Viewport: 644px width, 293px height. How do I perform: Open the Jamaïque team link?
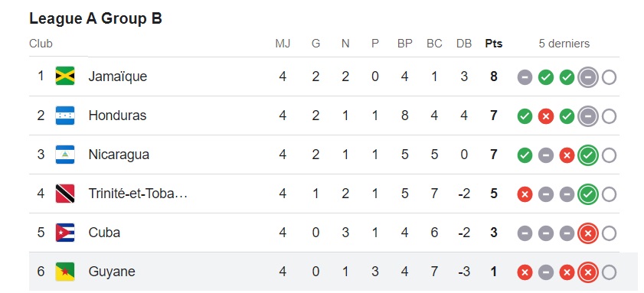click(117, 77)
